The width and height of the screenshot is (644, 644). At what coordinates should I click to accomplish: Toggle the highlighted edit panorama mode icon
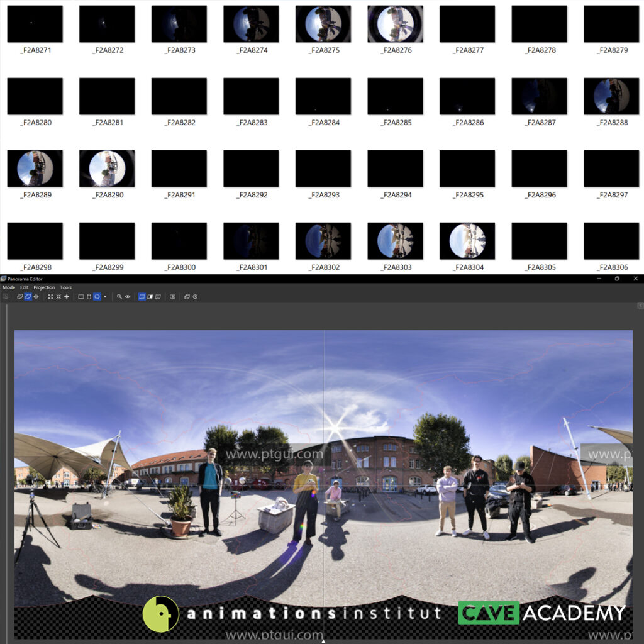pos(28,296)
